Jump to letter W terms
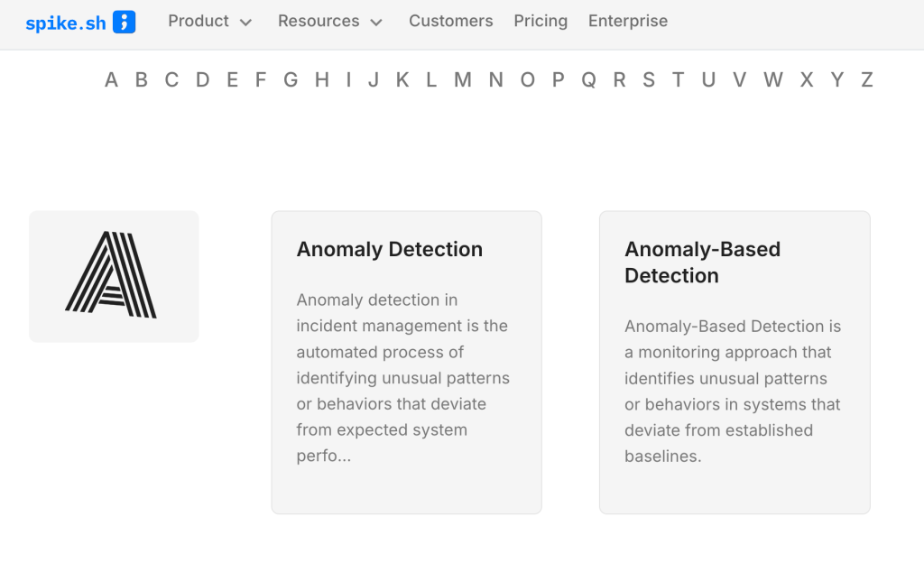This screenshot has width=924, height=581. (773, 79)
